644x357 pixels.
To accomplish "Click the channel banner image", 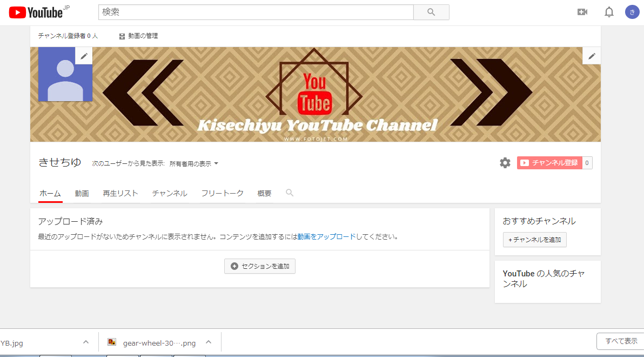I will (x=316, y=95).
